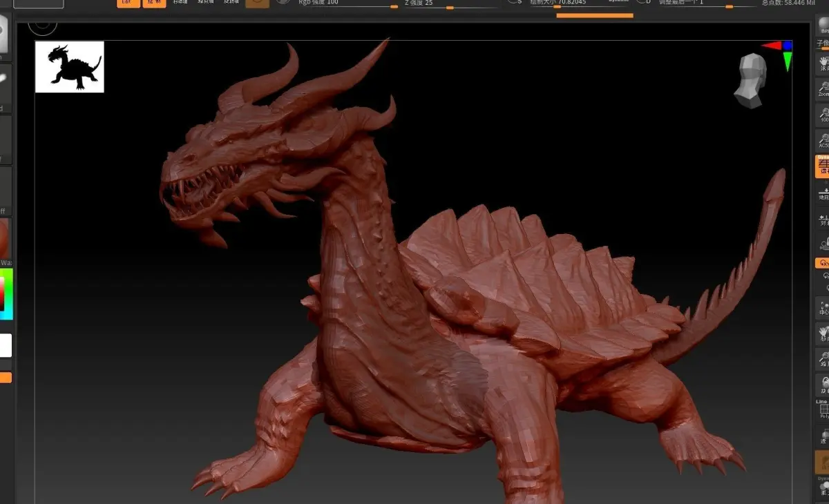Open the stroke type selector
This screenshot has height=504, width=829.
coord(6,88)
